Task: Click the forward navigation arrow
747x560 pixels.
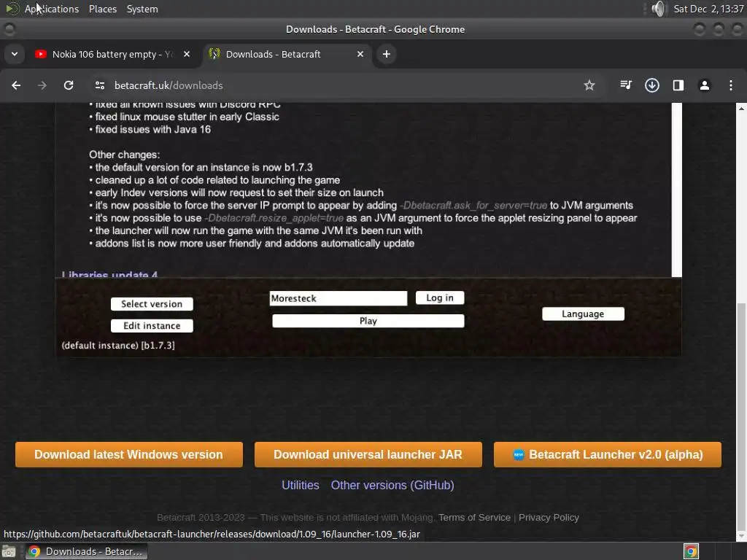Action: tap(42, 85)
